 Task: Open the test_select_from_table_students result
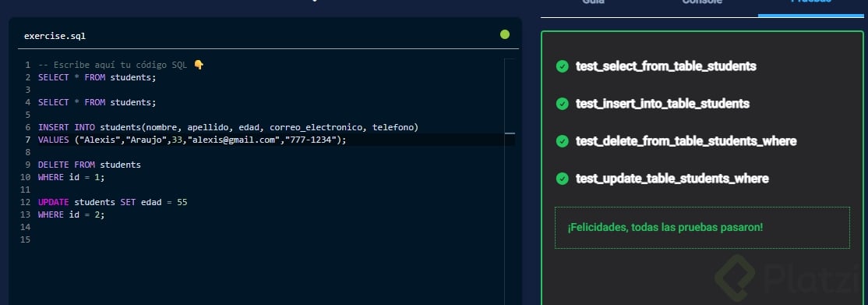click(666, 66)
